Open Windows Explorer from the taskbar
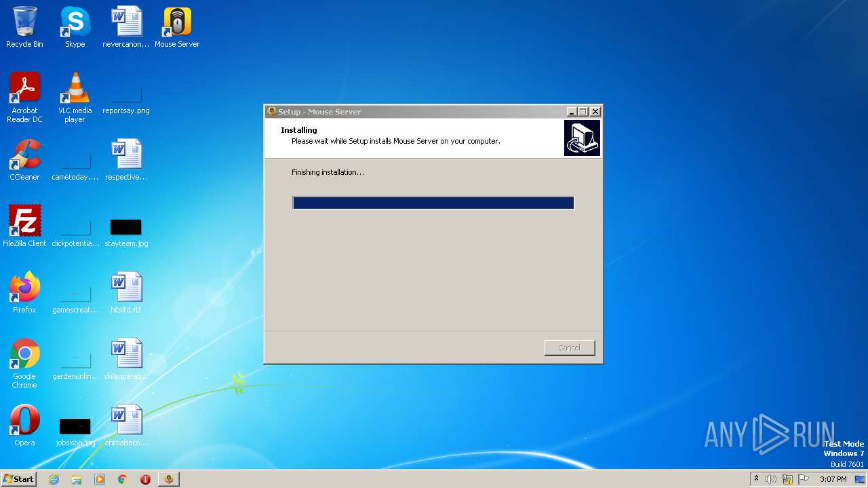The height and width of the screenshot is (488, 868). tap(77, 479)
